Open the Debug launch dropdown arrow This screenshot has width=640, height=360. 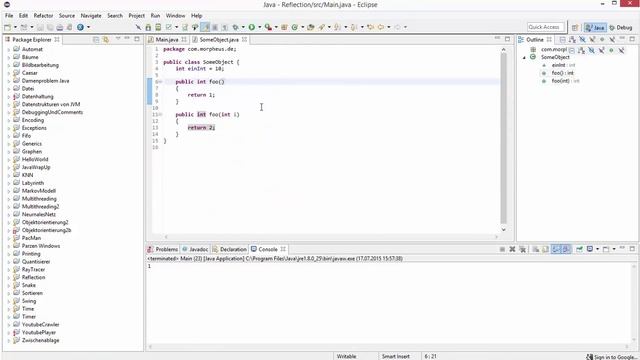tap(243, 27)
